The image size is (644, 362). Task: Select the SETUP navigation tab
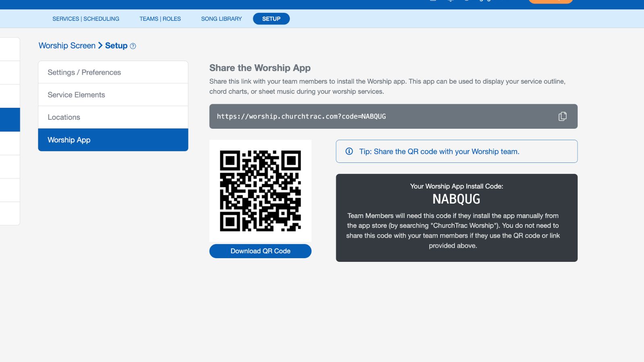pyautogui.click(x=271, y=19)
